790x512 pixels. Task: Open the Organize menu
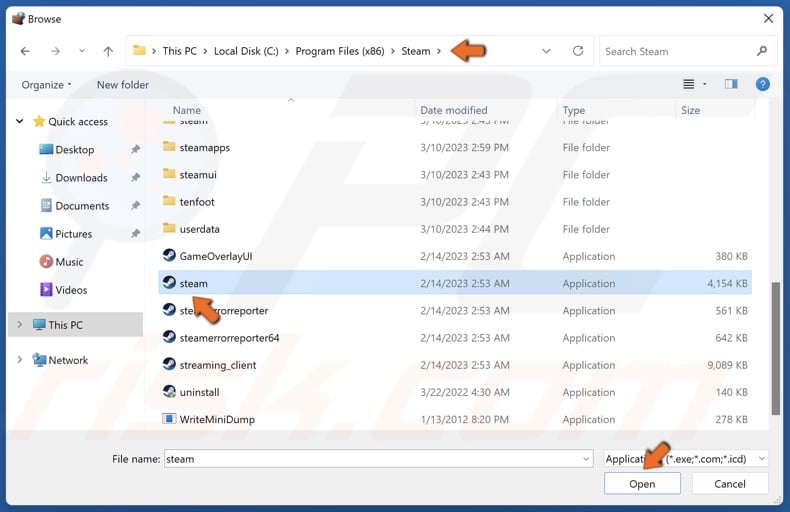pos(45,85)
